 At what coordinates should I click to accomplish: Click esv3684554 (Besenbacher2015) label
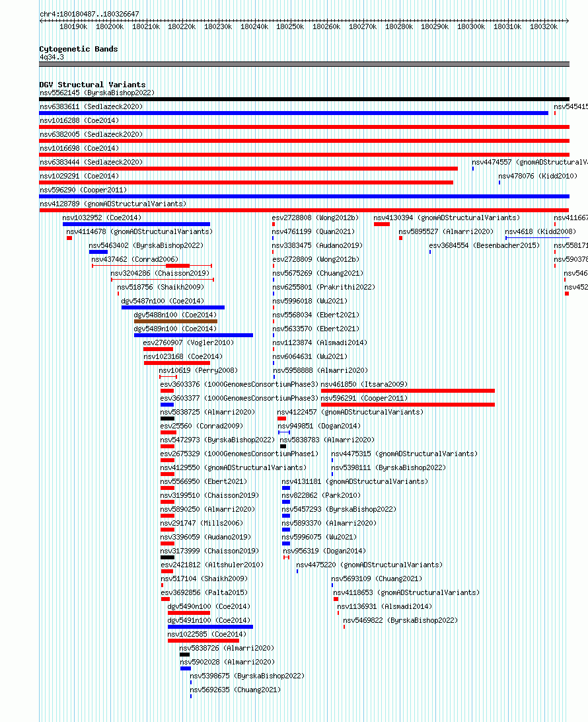click(x=484, y=245)
